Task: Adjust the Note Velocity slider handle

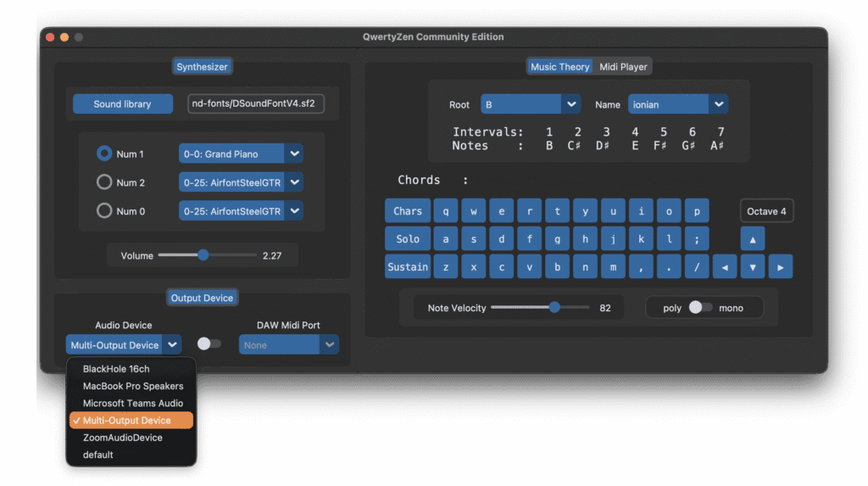Action: coord(554,308)
